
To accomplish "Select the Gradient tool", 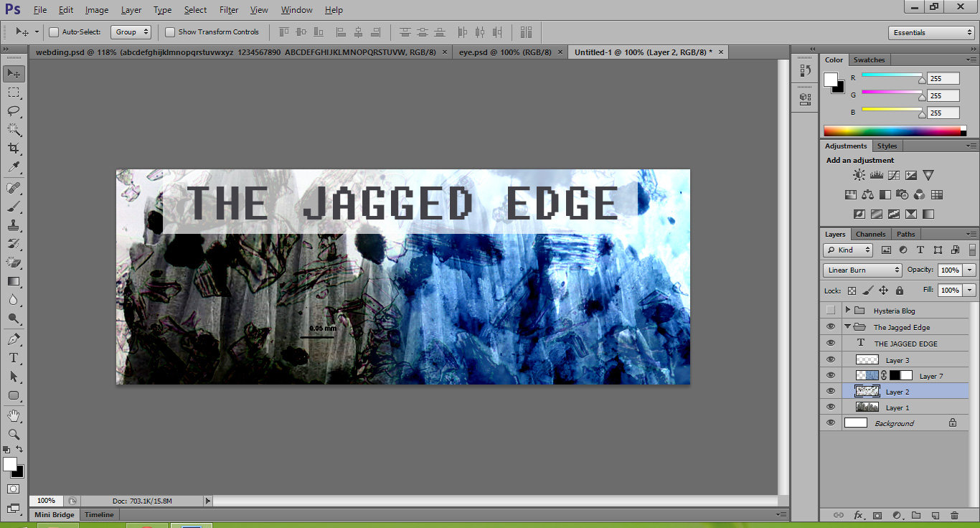I will coord(14,281).
